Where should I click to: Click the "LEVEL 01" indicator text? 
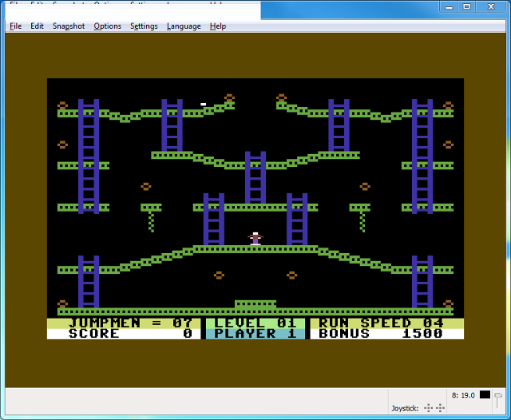[x=255, y=323]
